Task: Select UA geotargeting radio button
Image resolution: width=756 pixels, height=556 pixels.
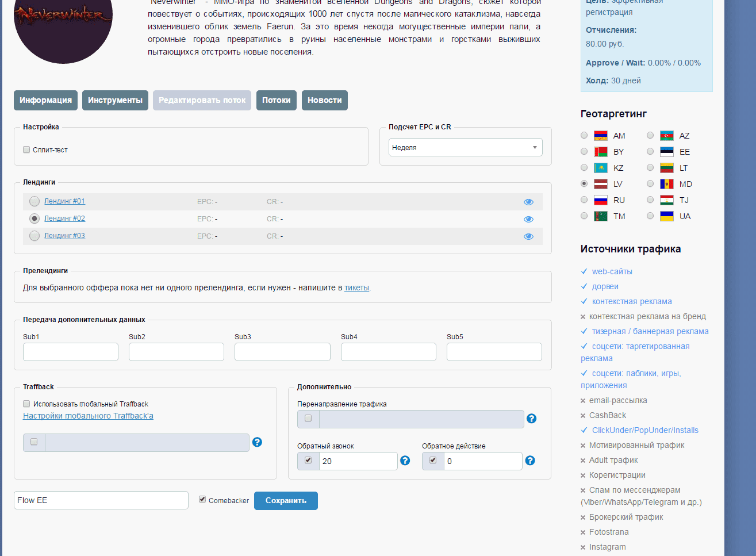Action: click(x=650, y=216)
